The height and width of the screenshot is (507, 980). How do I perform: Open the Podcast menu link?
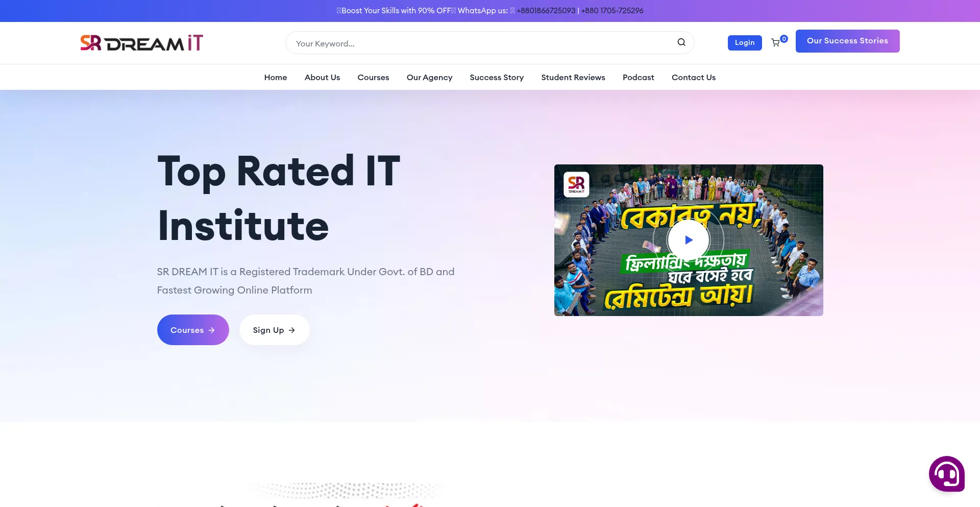point(638,78)
